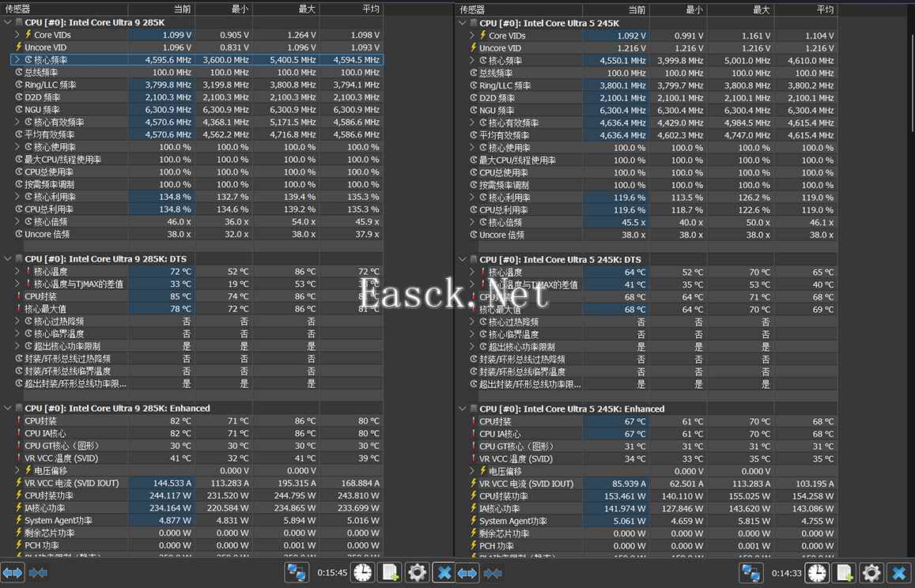Expand 核心温度 in the Ultra 9 285K window
The height and width of the screenshot is (588, 915).
coord(17,271)
